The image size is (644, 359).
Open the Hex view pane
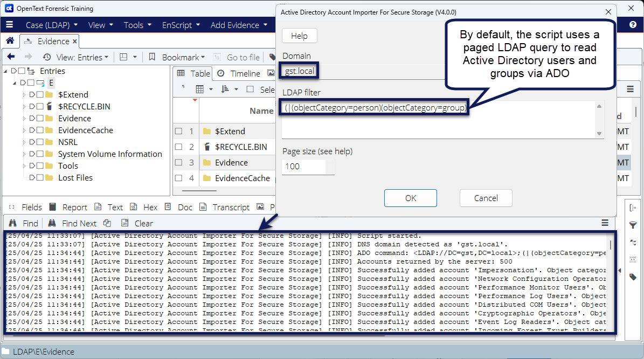[150, 207]
